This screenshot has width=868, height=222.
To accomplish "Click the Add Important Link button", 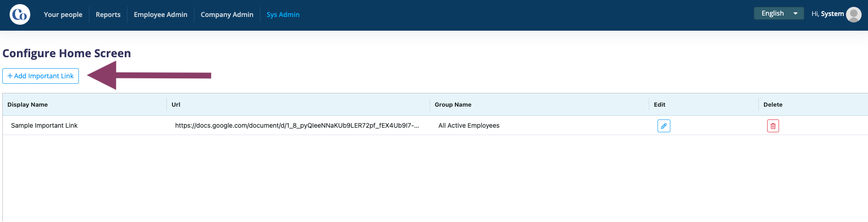I will (41, 76).
